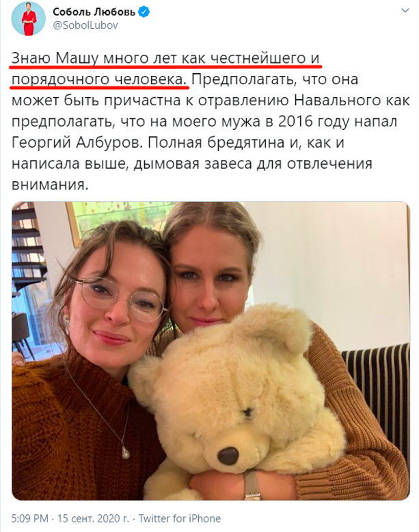Click the display name Соболь Любовь
This screenshot has height=532, width=419.
pos(94,12)
